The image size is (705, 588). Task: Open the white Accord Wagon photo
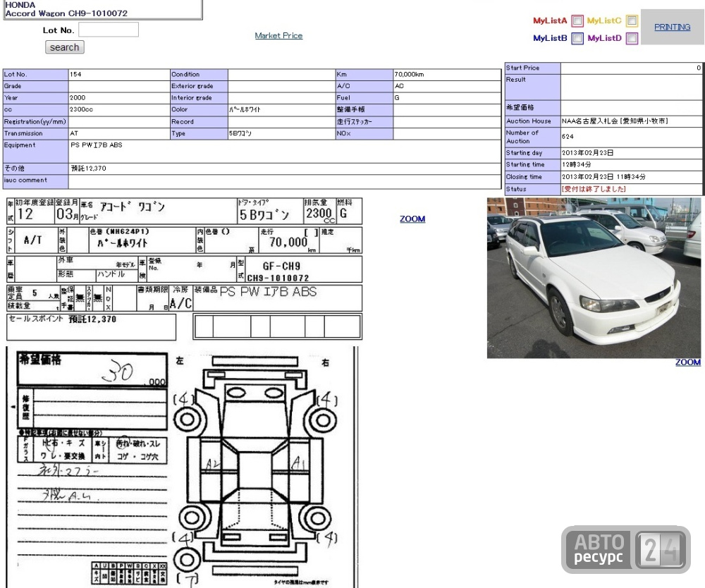pyautogui.click(x=594, y=278)
